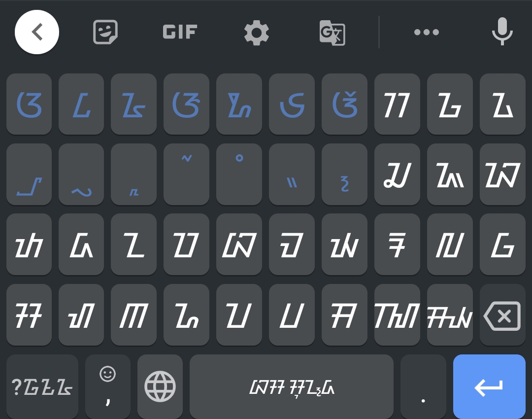Viewport: 532px width, 419px height.
Task: Tap the blue enter key
Action: pos(489,387)
